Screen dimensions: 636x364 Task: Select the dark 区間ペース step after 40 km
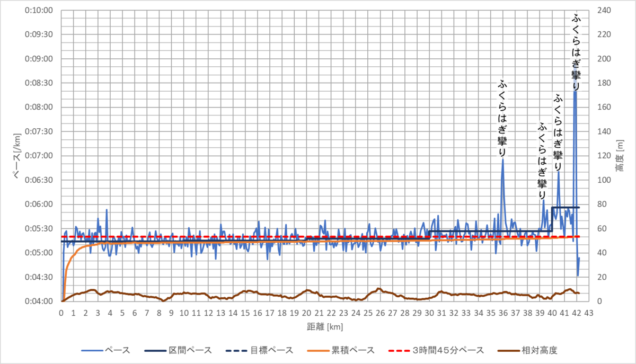tap(566, 207)
